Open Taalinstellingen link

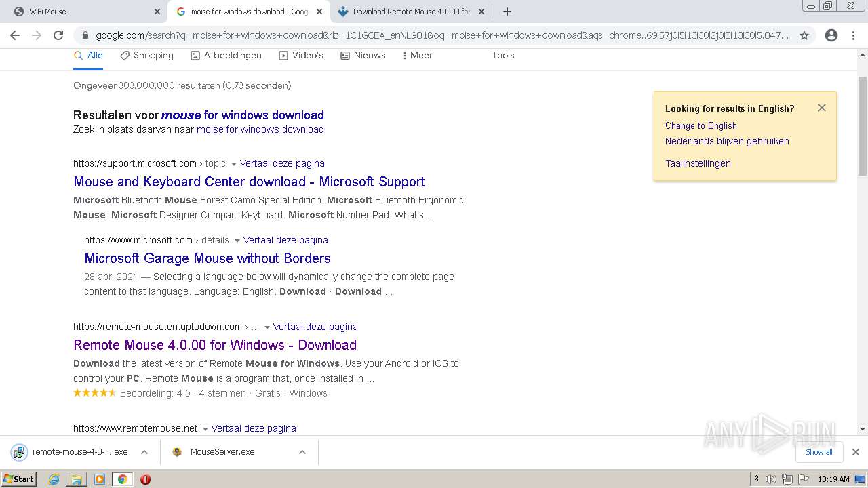click(x=698, y=163)
